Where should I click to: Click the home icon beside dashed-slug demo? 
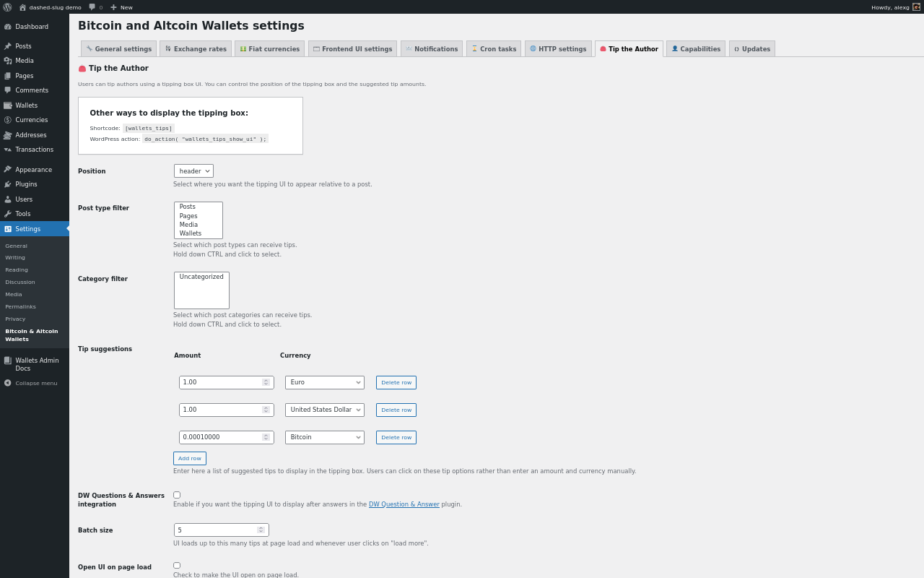tap(22, 7)
